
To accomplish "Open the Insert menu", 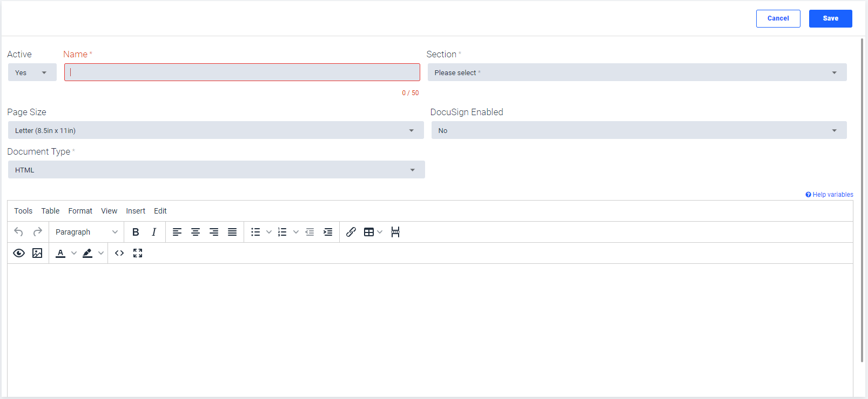I will coord(136,211).
